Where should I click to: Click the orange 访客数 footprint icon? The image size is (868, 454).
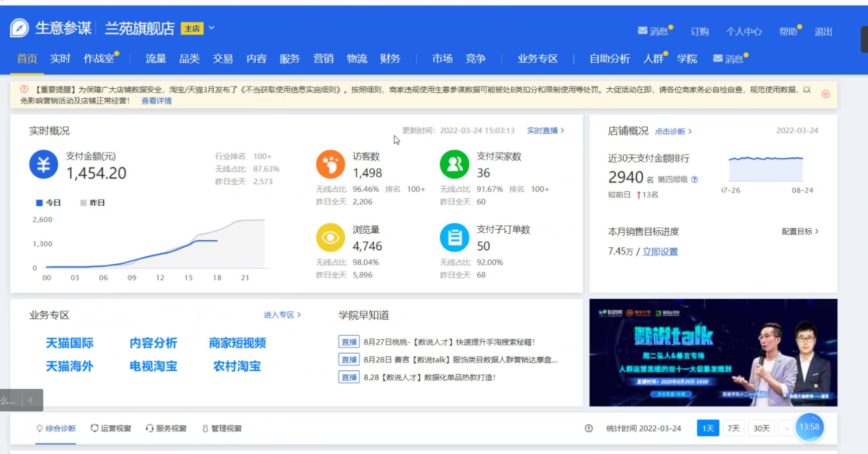click(331, 164)
